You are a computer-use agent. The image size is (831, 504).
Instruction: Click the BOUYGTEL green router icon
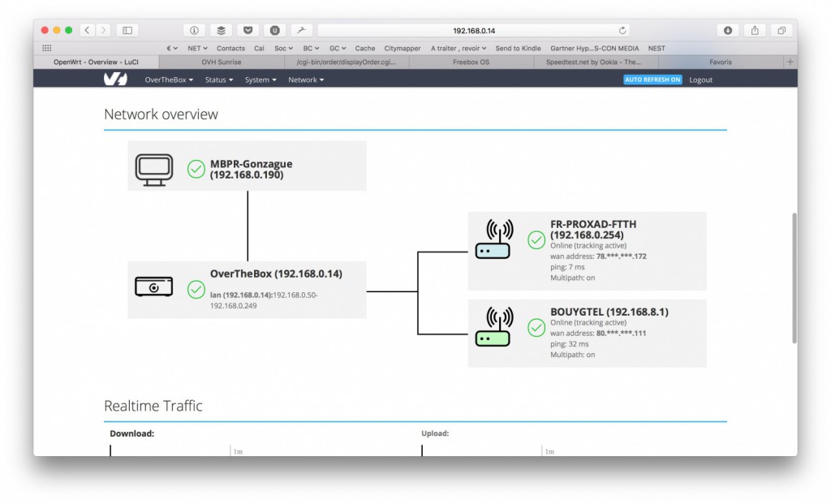(x=493, y=326)
